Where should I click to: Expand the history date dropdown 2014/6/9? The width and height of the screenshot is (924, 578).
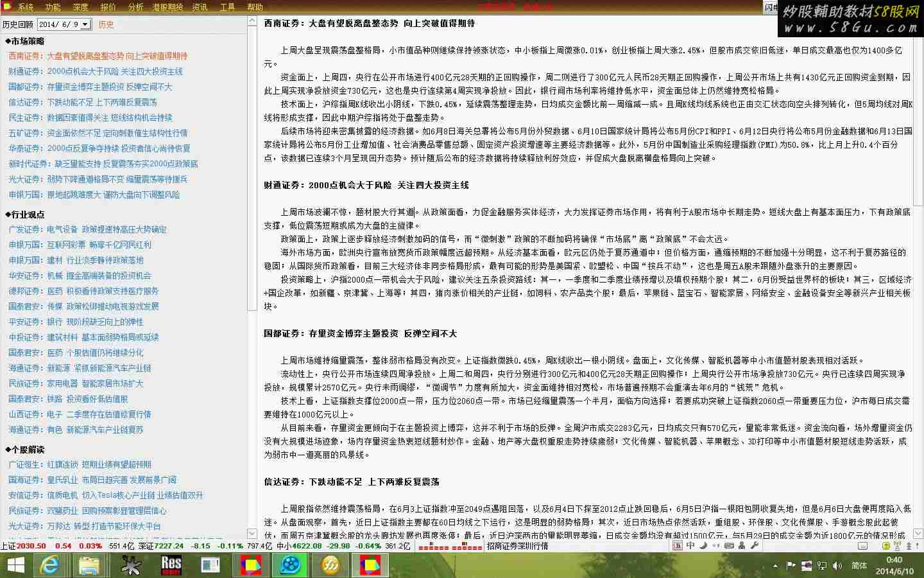[x=84, y=24]
